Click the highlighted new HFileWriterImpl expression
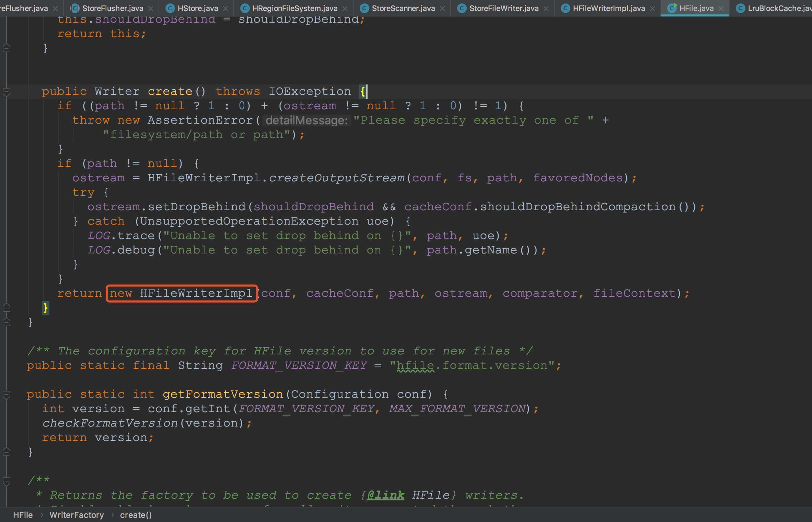812x522 pixels. pyautogui.click(x=182, y=293)
